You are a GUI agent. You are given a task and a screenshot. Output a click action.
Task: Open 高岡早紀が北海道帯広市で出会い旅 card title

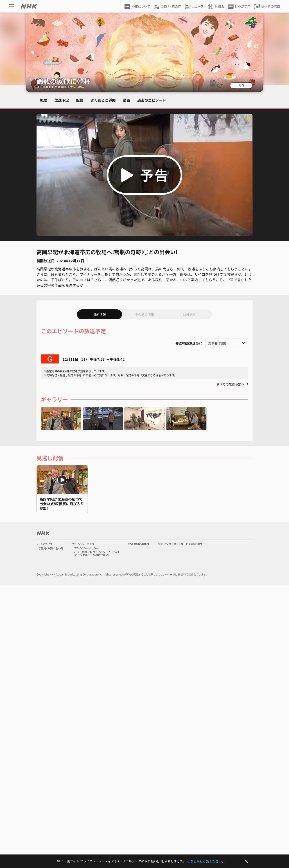click(62, 504)
